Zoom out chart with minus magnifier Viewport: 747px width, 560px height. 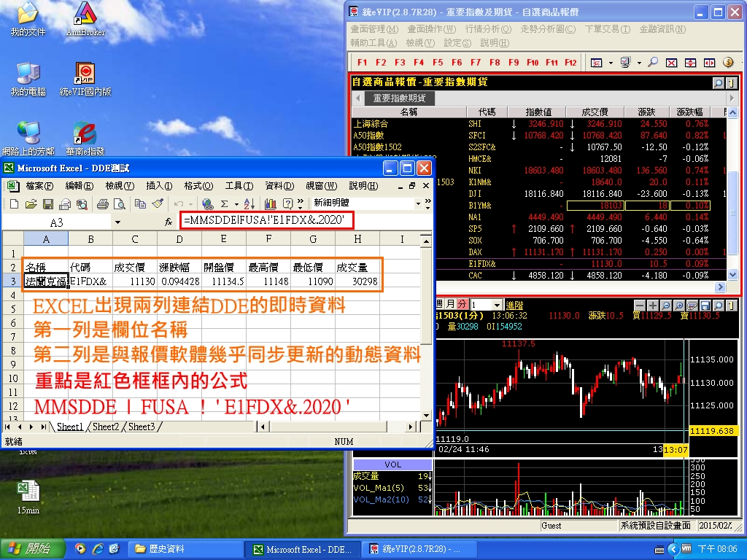[x=666, y=306]
